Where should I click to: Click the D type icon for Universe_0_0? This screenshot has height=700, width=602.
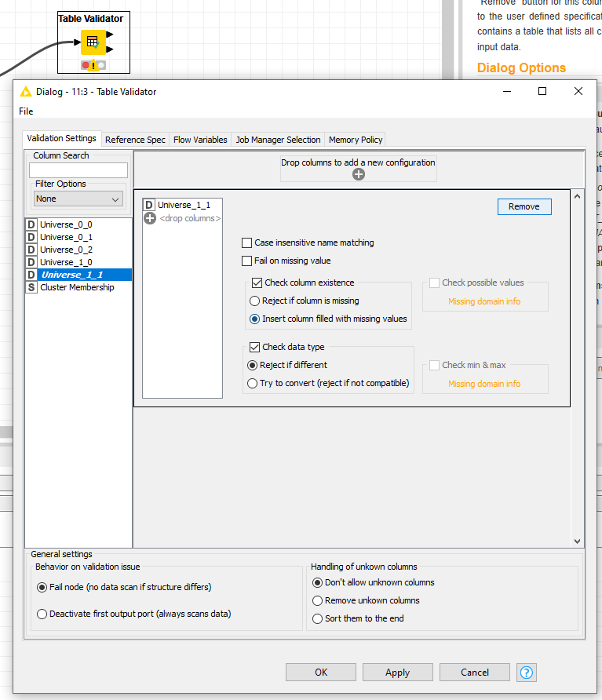31,224
